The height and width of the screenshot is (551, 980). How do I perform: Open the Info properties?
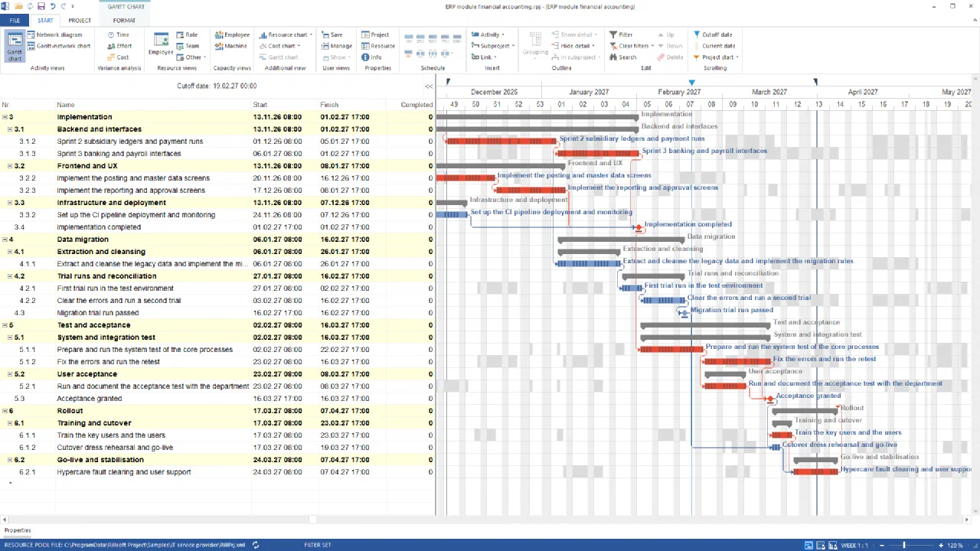coord(371,57)
